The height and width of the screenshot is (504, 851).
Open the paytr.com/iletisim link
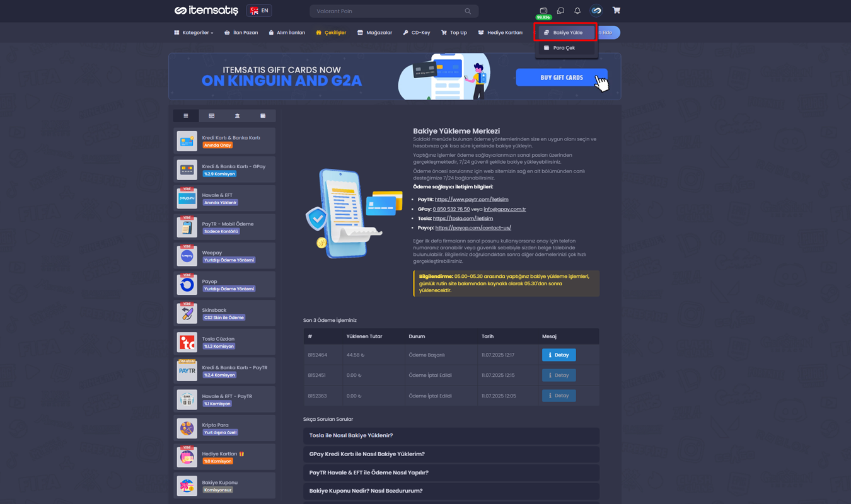[x=472, y=200]
